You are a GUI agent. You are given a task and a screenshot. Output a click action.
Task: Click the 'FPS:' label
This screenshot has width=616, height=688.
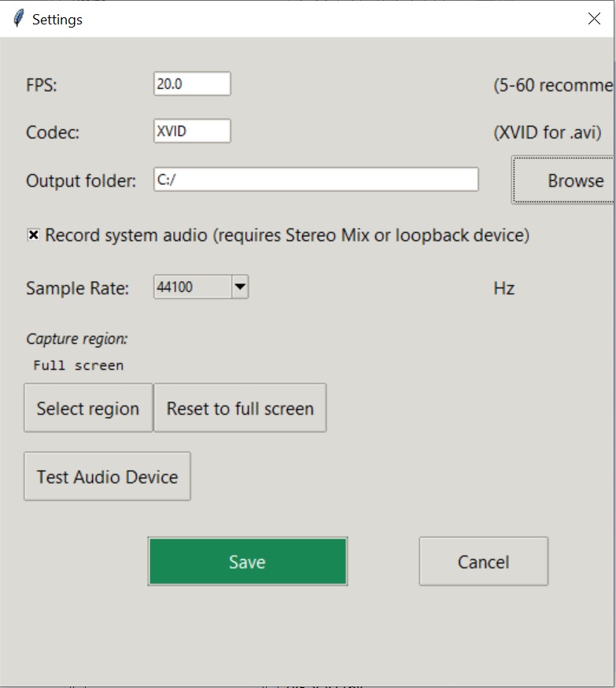point(42,85)
